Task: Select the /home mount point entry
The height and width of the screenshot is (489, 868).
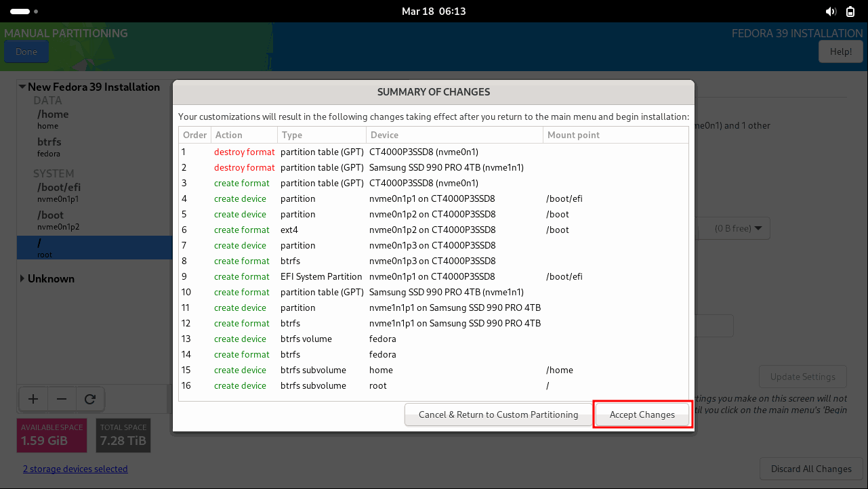Action: [53, 119]
